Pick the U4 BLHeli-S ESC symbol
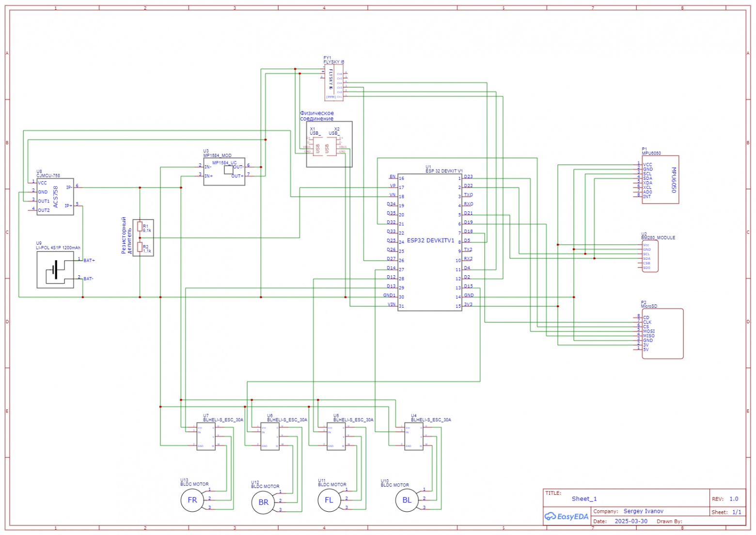Screen dimensions: 756x535 (414, 436)
